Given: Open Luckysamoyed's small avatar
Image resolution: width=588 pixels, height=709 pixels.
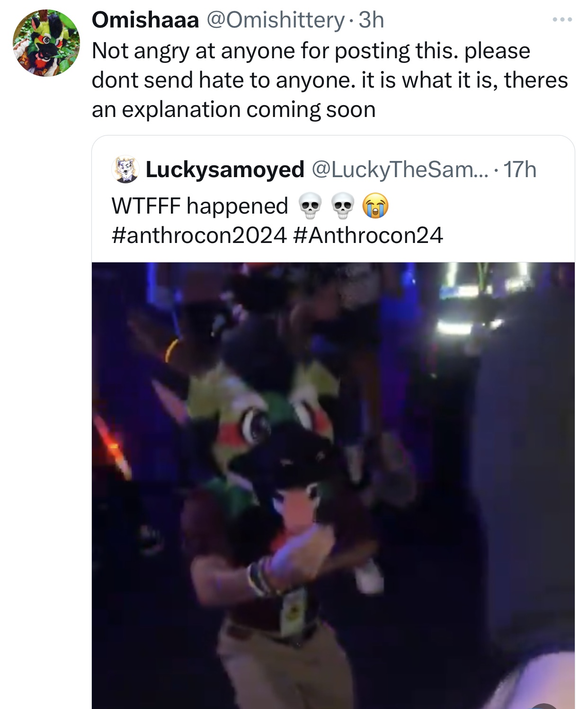Looking at the screenshot, I should (125, 169).
